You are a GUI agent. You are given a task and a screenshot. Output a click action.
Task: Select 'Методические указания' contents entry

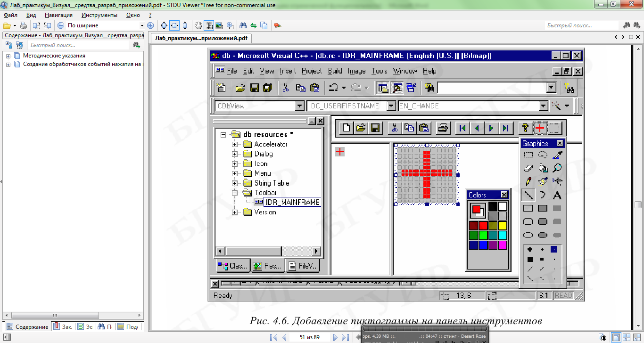(x=54, y=56)
